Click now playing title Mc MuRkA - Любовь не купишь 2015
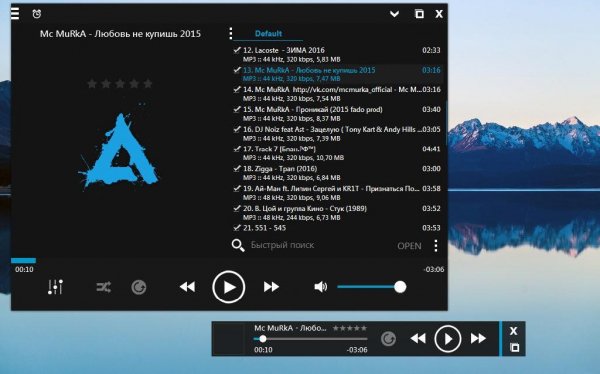 click(x=120, y=34)
